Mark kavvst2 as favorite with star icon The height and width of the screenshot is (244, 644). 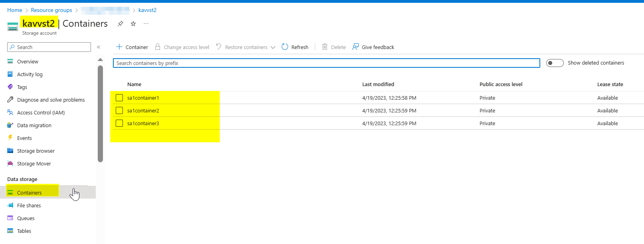133,24
